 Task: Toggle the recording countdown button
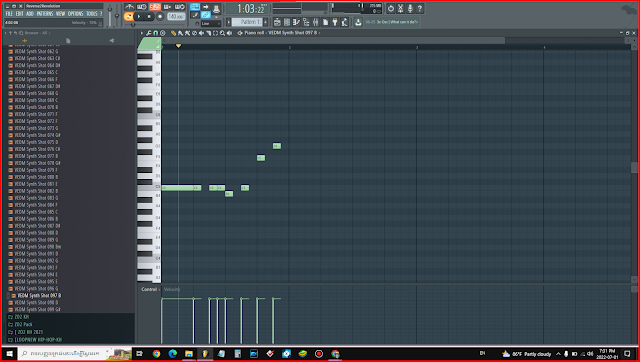pyautogui.click(x=155, y=7)
